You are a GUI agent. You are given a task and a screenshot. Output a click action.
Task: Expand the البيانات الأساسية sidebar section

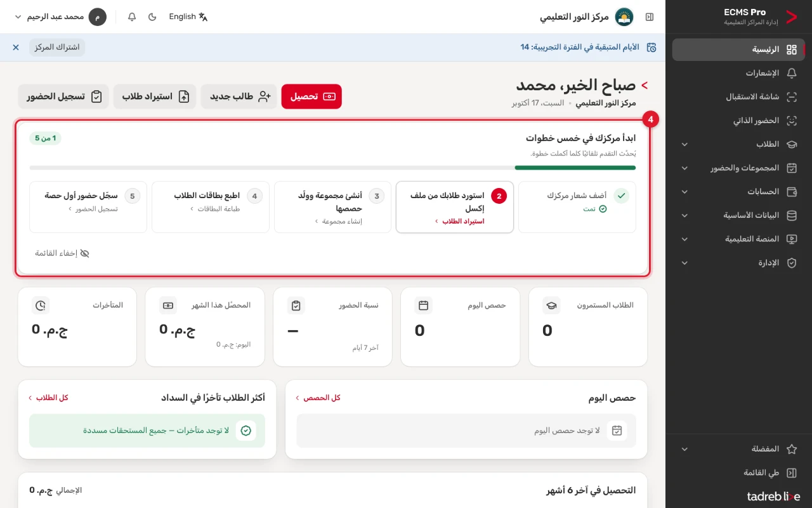click(x=738, y=215)
